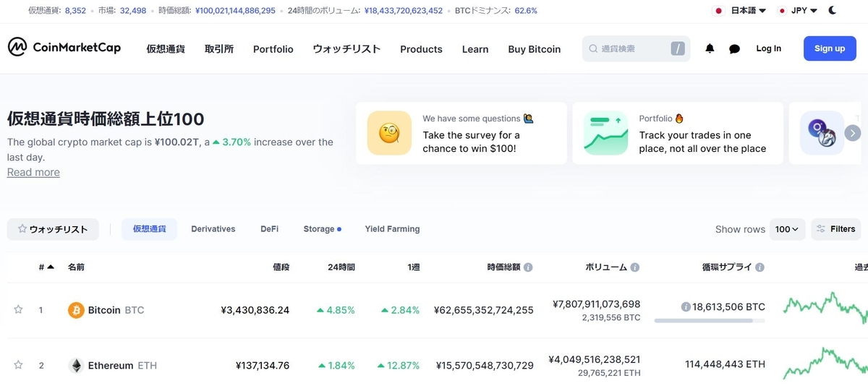Open the chat bubble icon
This screenshot has width=868, height=386.
[x=734, y=49]
